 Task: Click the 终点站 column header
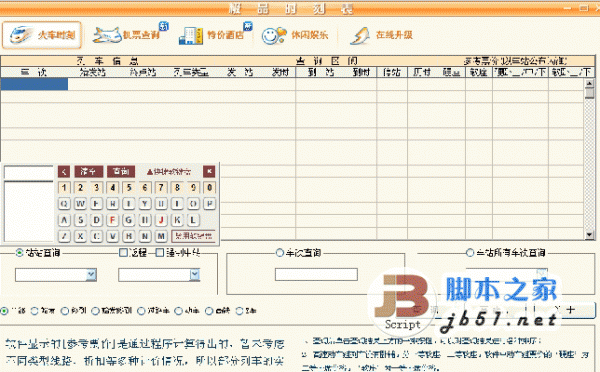[x=142, y=72]
